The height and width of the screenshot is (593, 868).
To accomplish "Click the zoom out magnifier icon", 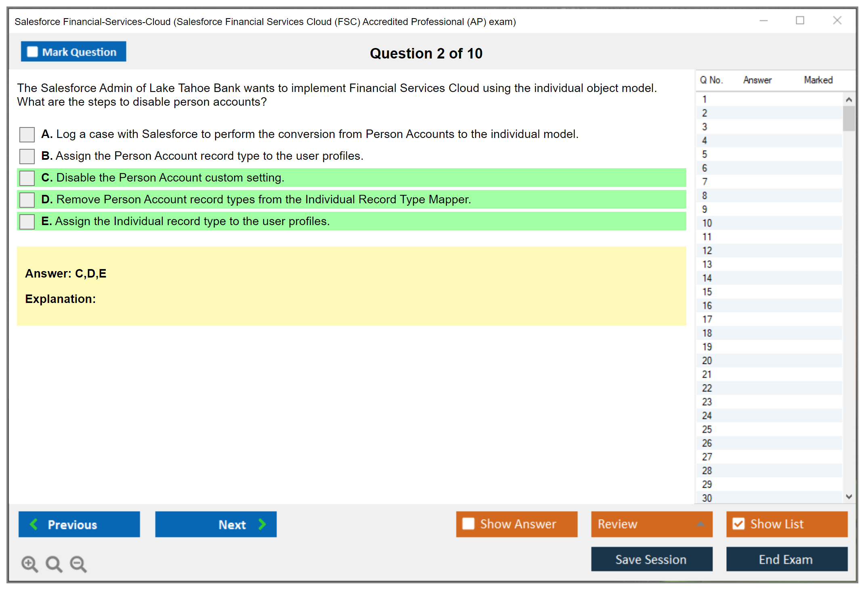I will click(78, 564).
